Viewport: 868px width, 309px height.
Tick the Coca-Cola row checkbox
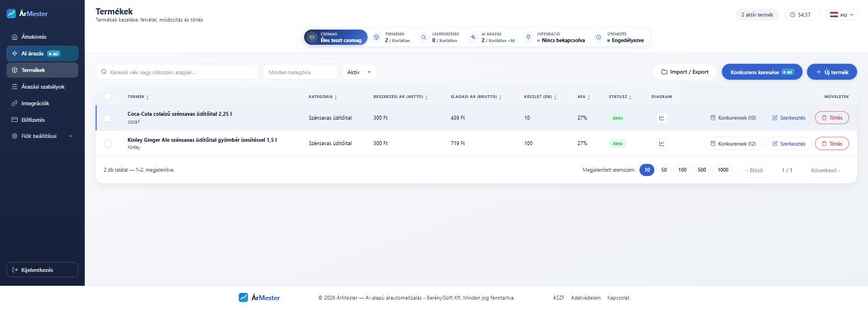(107, 118)
